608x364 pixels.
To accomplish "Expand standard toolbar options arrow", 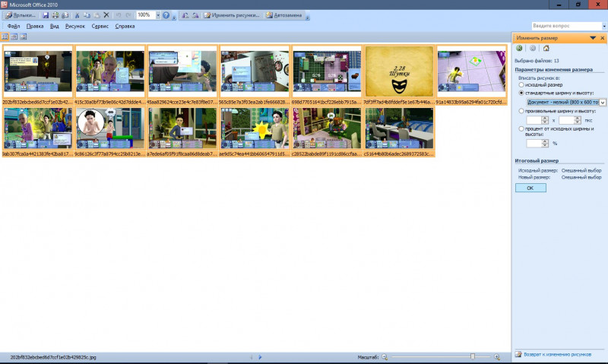I will click(x=174, y=17).
